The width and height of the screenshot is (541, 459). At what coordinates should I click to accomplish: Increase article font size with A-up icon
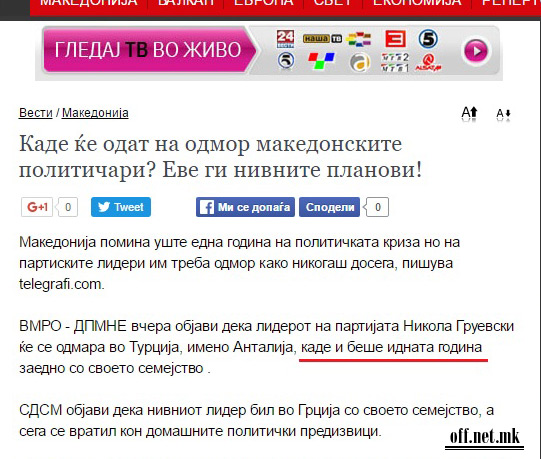[x=470, y=114]
